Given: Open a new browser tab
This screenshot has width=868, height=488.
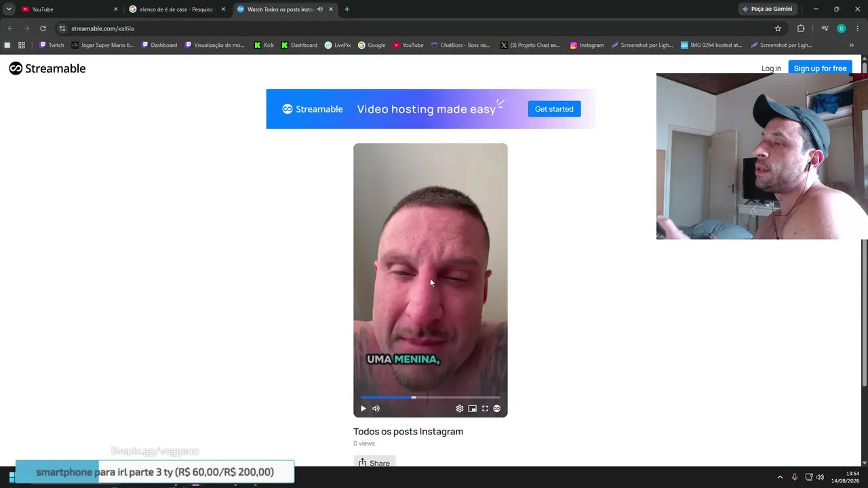Looking at the screenshot, I should pos(347,9).
